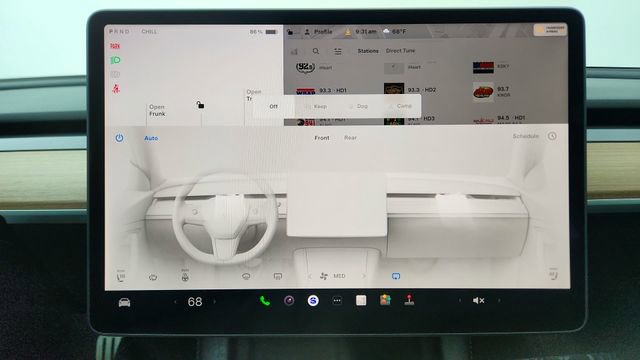Raise cabin temperature above 68

pos(215,302)
